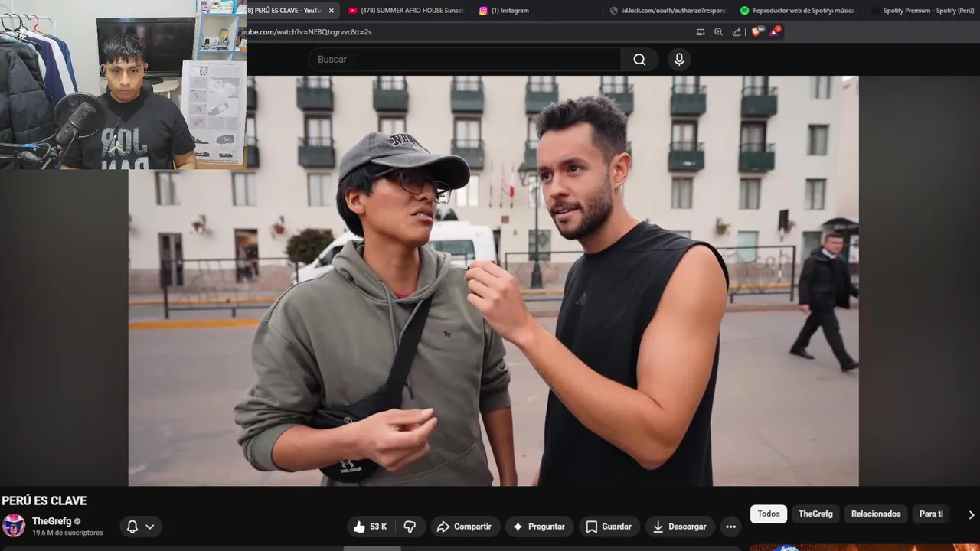The image size is (980, 551).
Task: Activate voice search microphone icon
Action: [679, 60]
